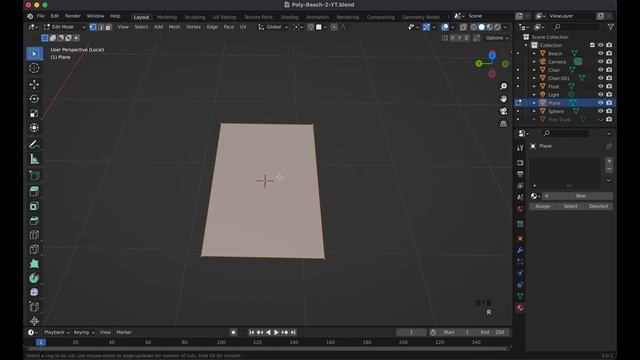Screen dimensions: 640x360
Task: Hide Beach object in viewport
Action: coord(600,53)
